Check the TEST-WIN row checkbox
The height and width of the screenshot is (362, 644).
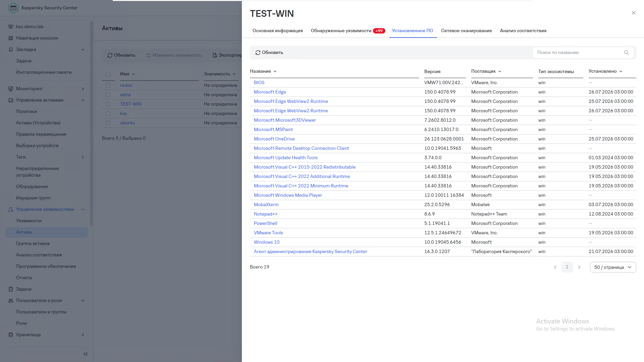(108, 104)
